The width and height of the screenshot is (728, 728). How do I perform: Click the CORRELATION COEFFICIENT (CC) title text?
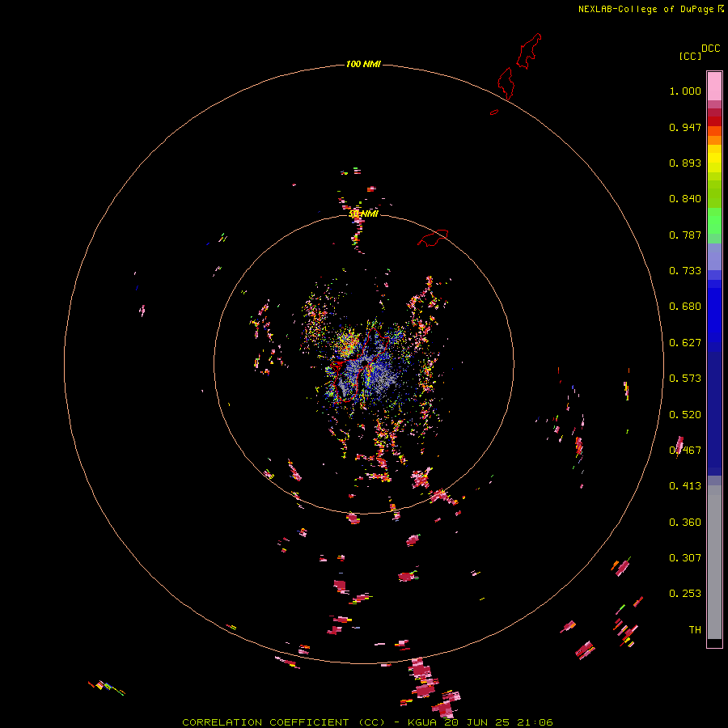(284, 722)
